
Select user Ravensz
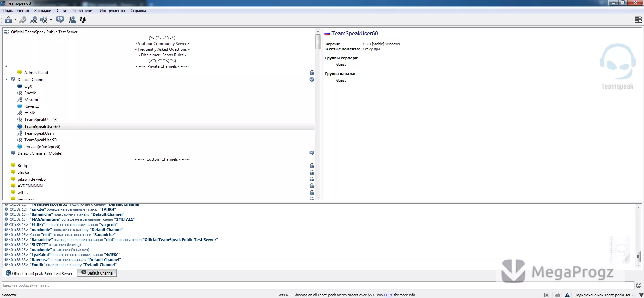coord(32,106)
